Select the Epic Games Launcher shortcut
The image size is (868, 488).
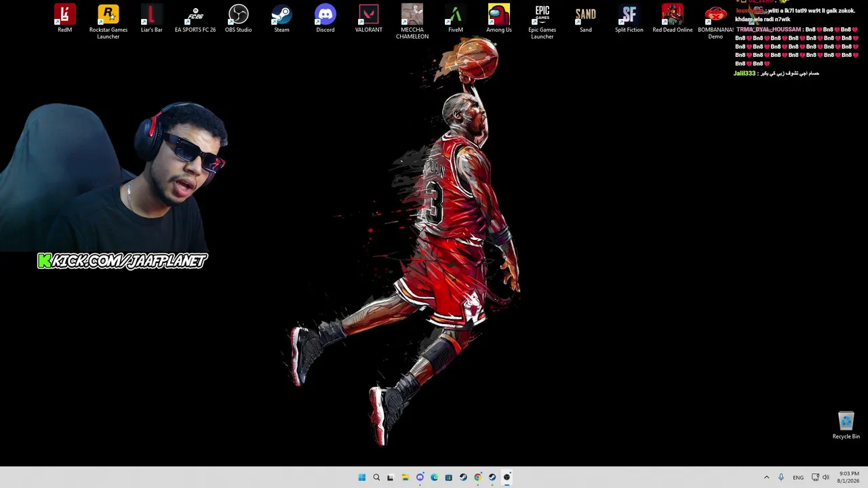click(542, 22)
